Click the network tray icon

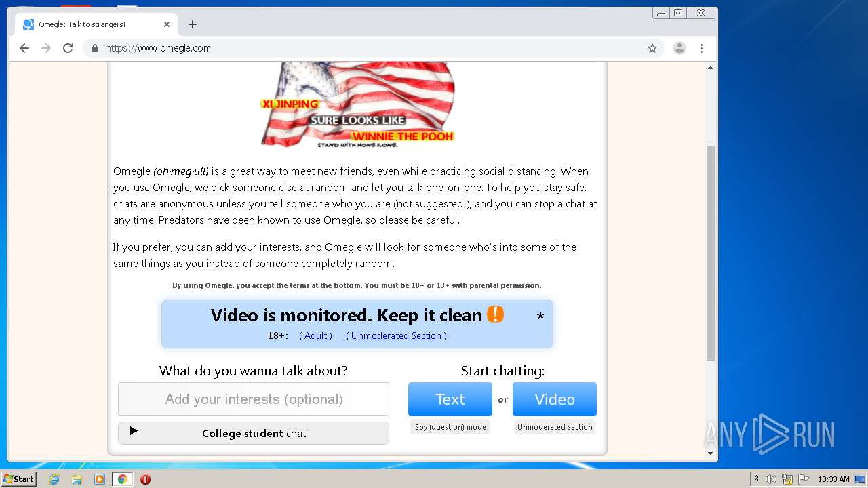click(787, 479)
